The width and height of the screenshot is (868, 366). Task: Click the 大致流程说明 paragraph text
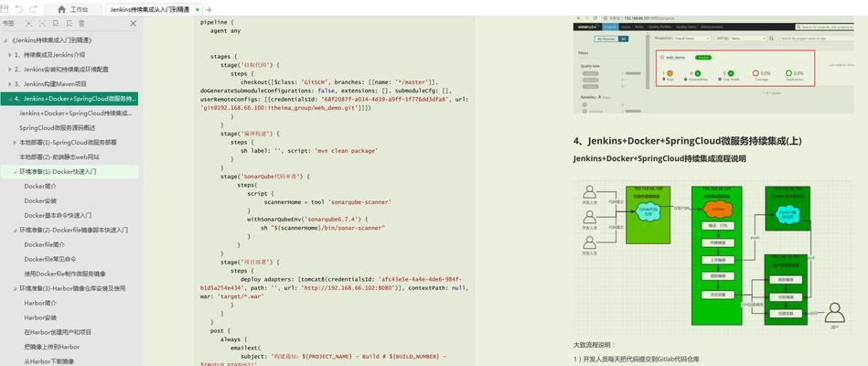pyautogui.click(x=595, y=344)
